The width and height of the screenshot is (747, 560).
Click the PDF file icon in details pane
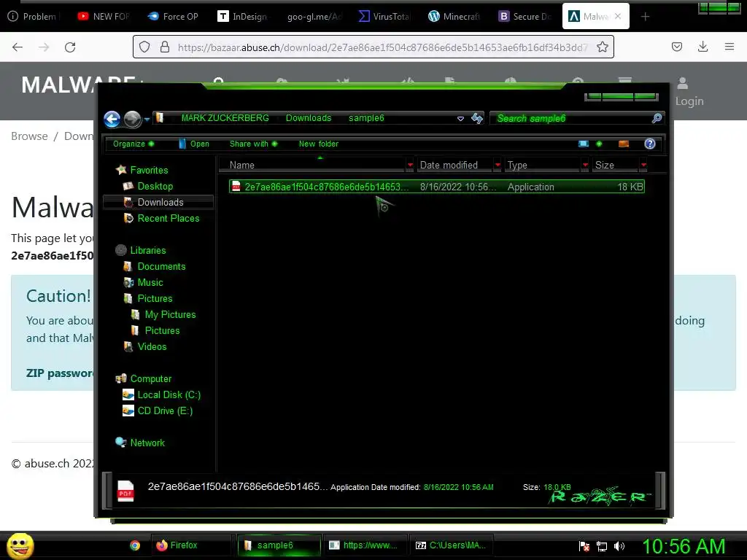[125, 491]
